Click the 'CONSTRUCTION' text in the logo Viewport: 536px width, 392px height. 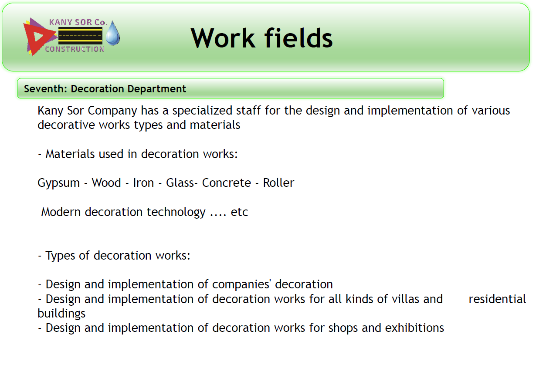(x=75, y=49)
